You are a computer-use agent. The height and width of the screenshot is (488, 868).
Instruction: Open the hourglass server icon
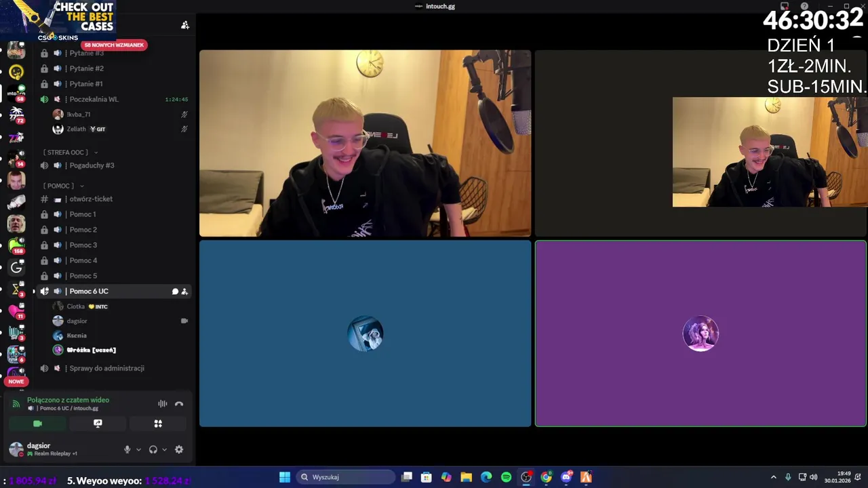[16, 289]
